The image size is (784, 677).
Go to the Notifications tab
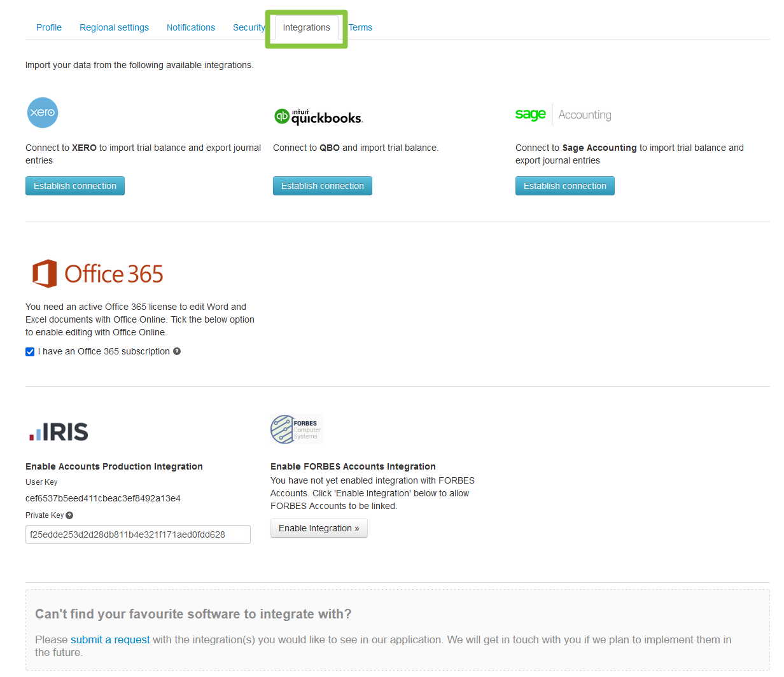coord(191,27)
